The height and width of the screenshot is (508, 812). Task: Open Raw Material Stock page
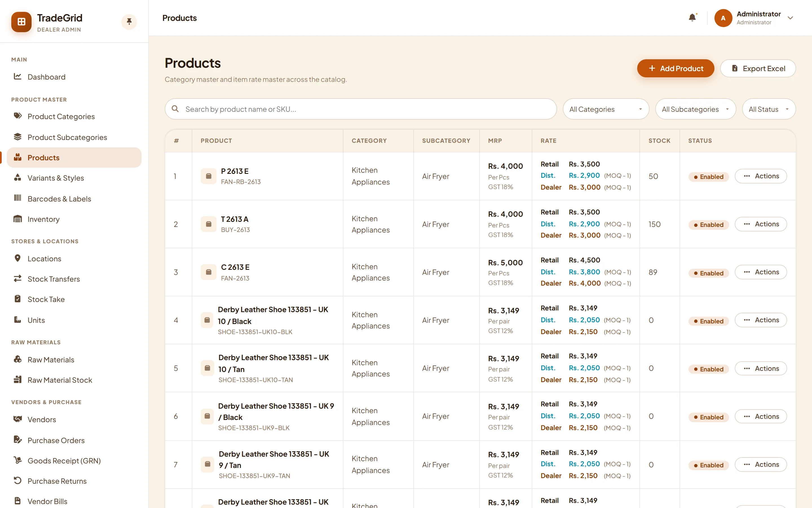pos(74,380)
